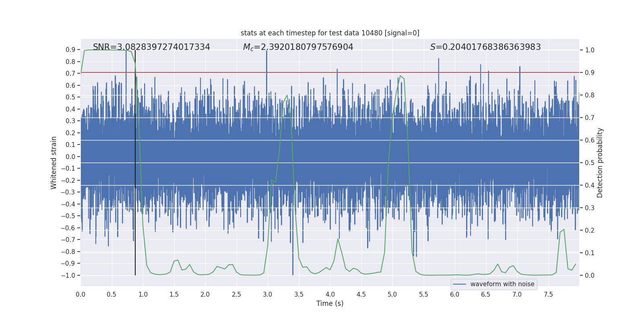
Task: Click the black vertical marker line
Action: pyautogui.click(x=135, y=163)
